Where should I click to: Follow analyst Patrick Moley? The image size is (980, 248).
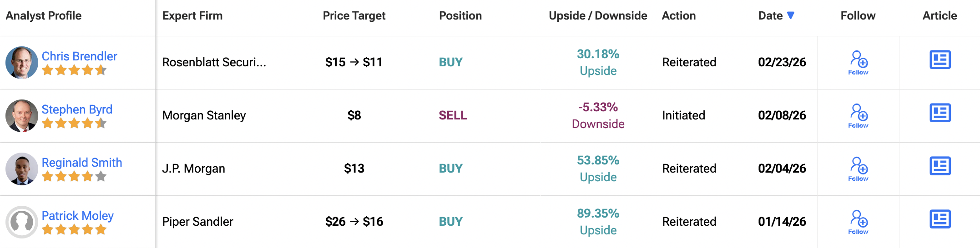858,222
